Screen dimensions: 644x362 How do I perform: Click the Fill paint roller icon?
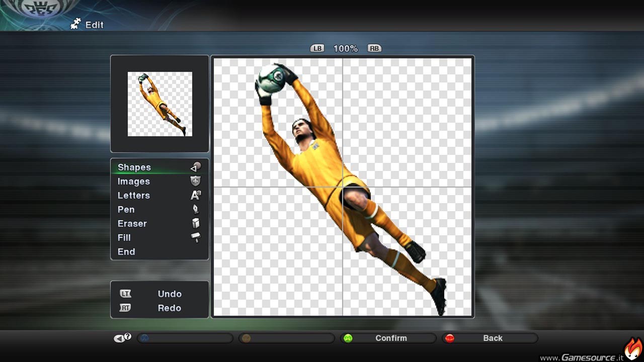coord(196,237)
